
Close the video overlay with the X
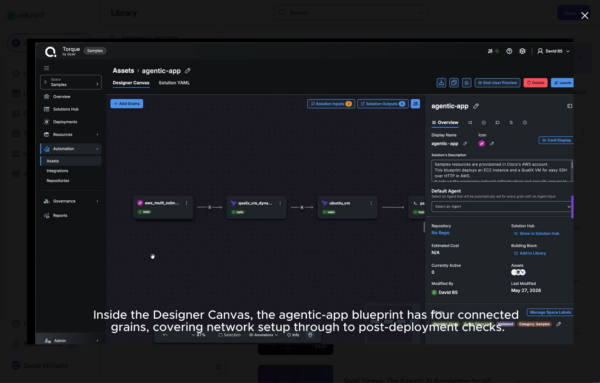click(x=584, y=16)
